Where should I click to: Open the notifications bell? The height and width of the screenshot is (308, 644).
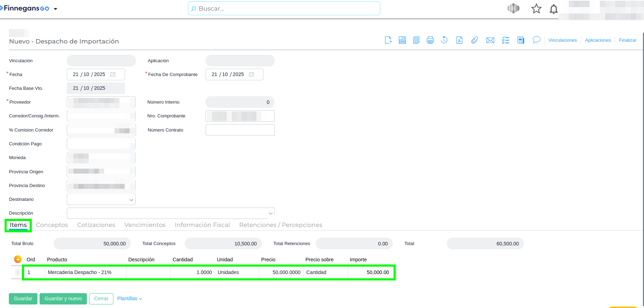(553, 9)
